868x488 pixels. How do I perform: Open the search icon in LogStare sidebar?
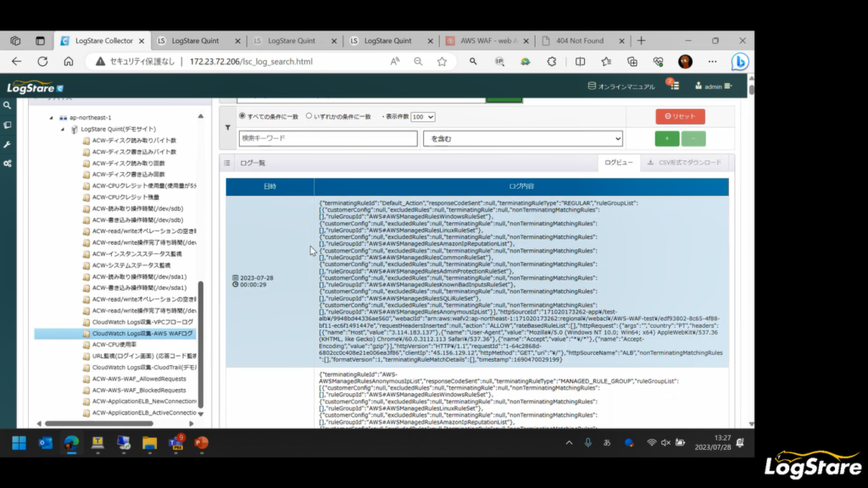(7, 105)
